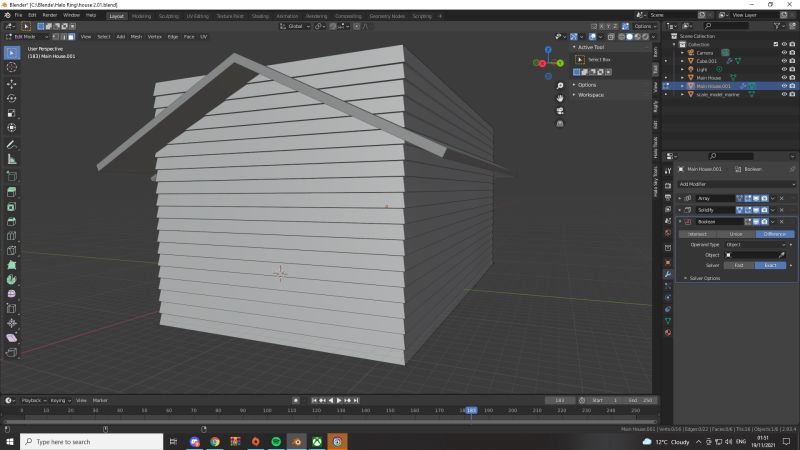The width and height of the screenshot is (800, 450).
Task: Set boolean operation to Intersect
Action: coord(697,234)
